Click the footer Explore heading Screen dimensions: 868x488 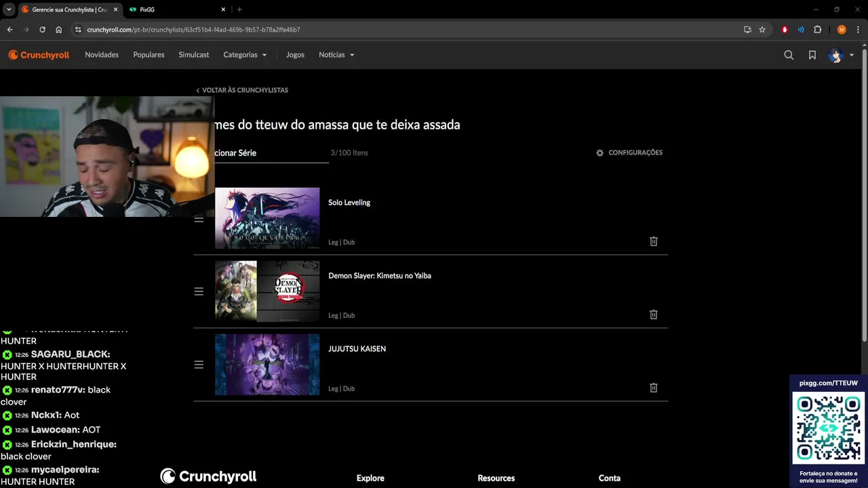click(x=370, y=479)
